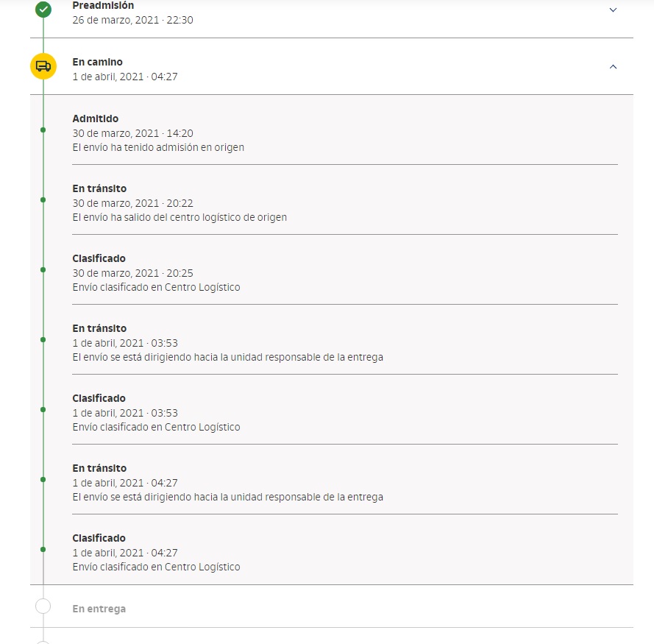654x644 pixels.
Task: Click the green checkmark Preadmisión icon
Action: click(43, 10)
